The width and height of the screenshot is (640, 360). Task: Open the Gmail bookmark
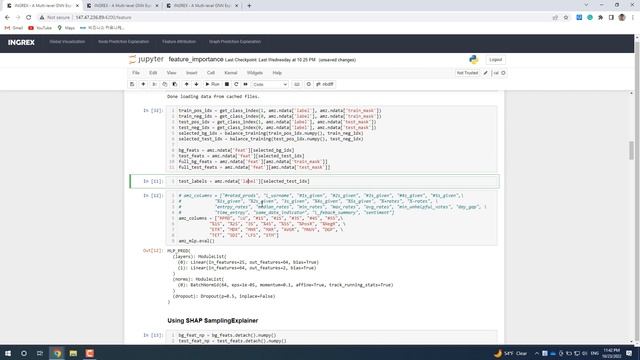[13, 28]
